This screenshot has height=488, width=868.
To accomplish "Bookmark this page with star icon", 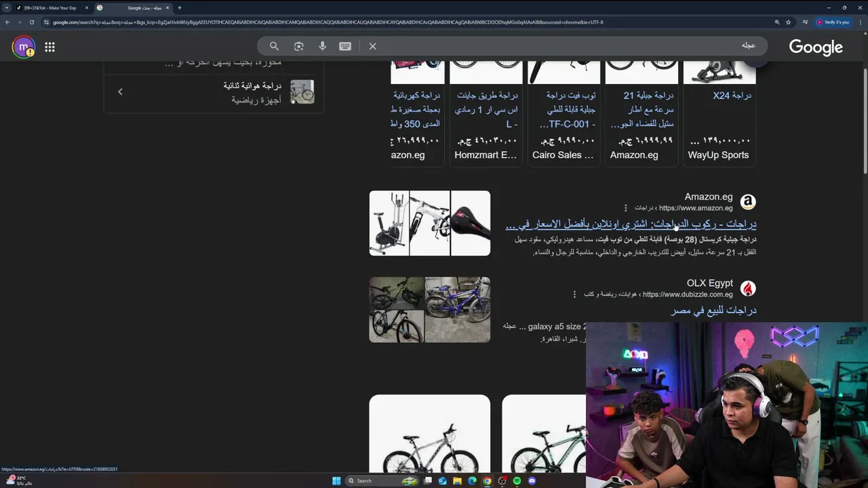I will (788, 22).
